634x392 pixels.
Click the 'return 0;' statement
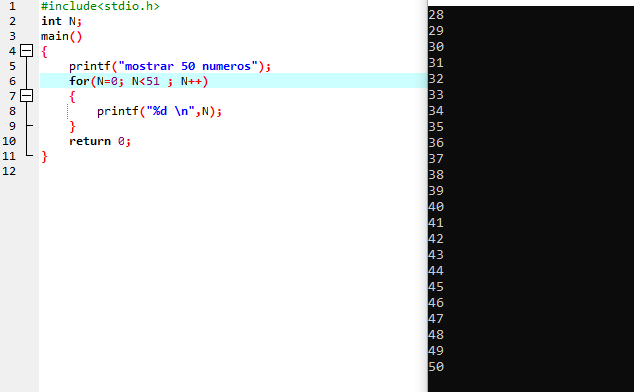coord(100,141)
